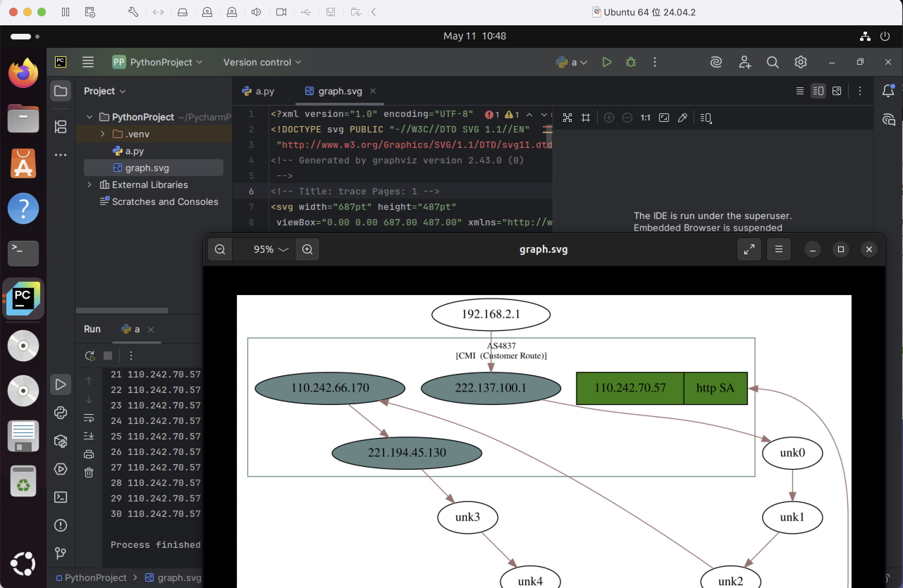The width and height of the screenshot is (903, 588).
Task: Toggle the SVG preview grid icon
Action: point(586,118)
